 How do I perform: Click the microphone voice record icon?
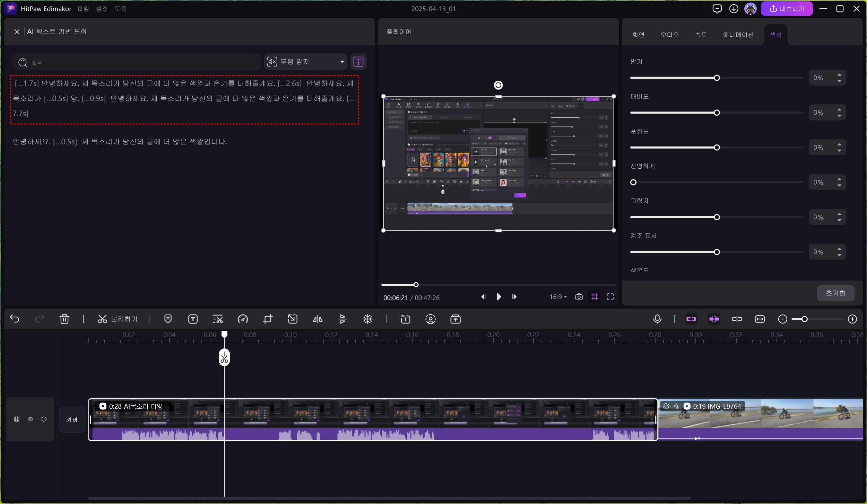[657, 319]
